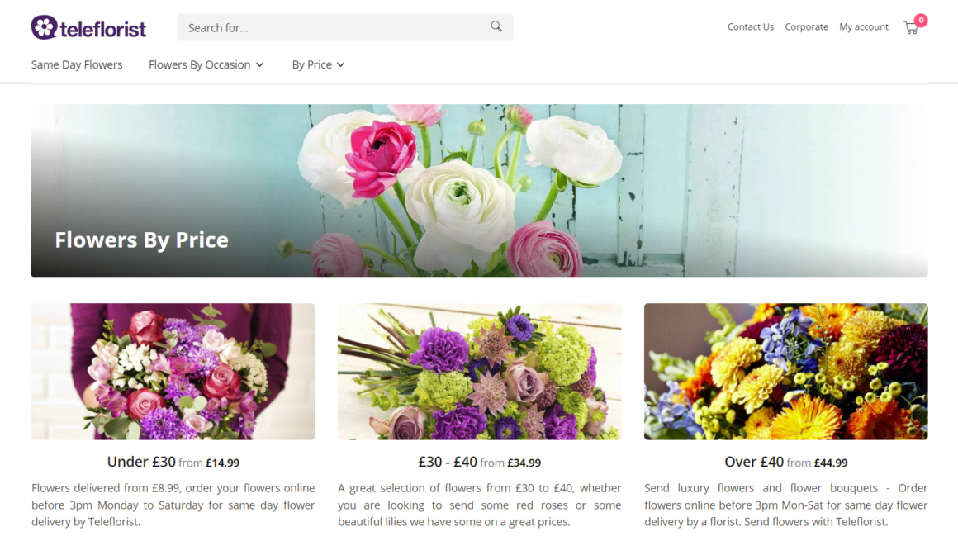
Task: Open the Contact Us link
Action: [750, 27]
